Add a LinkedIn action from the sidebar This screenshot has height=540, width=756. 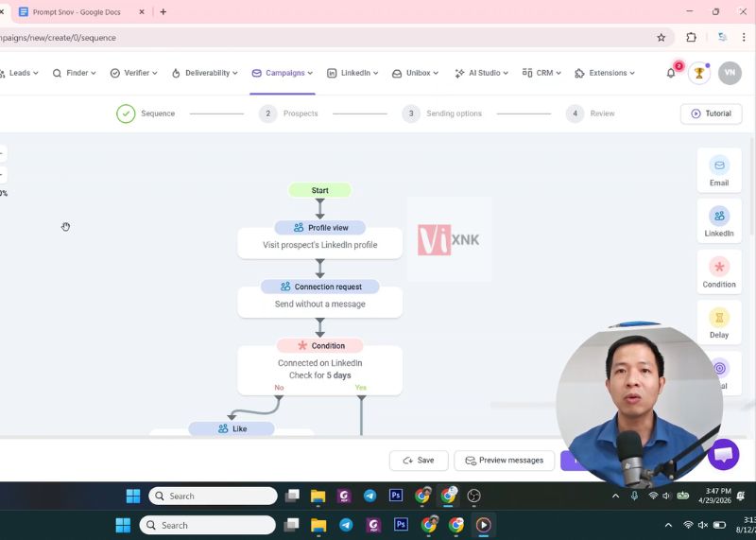click(x=719, y=221)
